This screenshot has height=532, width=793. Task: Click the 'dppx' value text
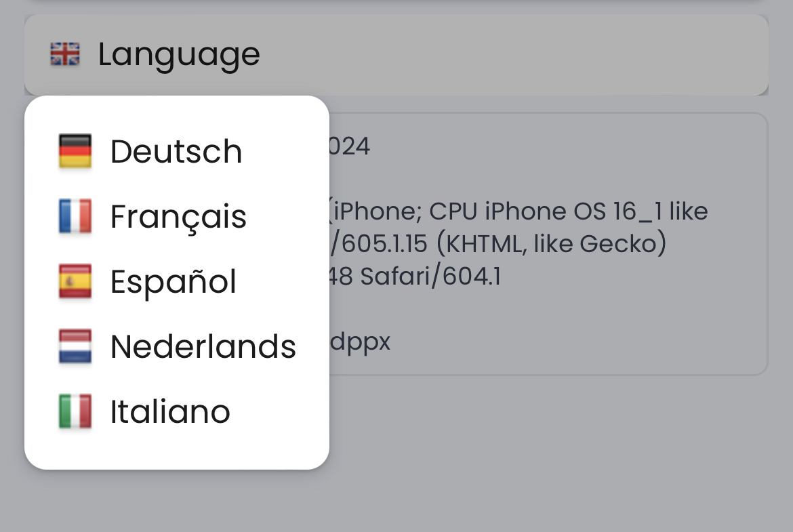click(x=359, y=342)
